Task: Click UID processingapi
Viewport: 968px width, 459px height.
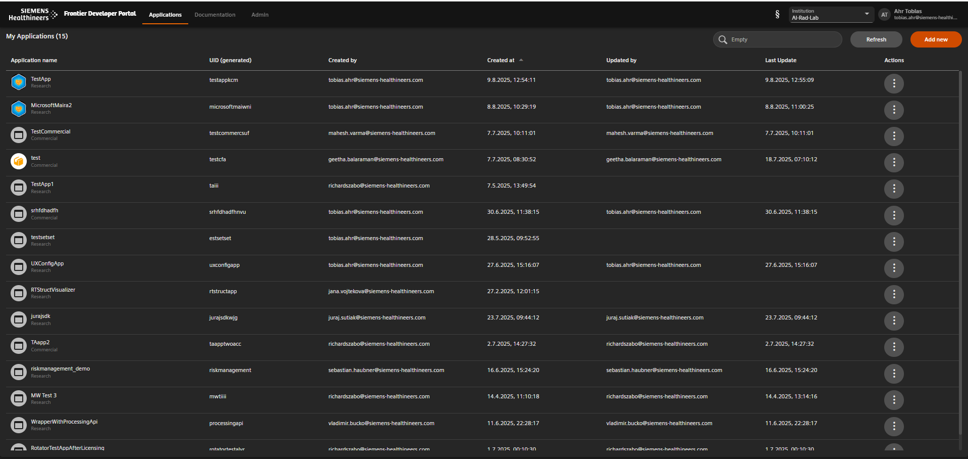Action: pyautogui.click(x=226, y=423)
